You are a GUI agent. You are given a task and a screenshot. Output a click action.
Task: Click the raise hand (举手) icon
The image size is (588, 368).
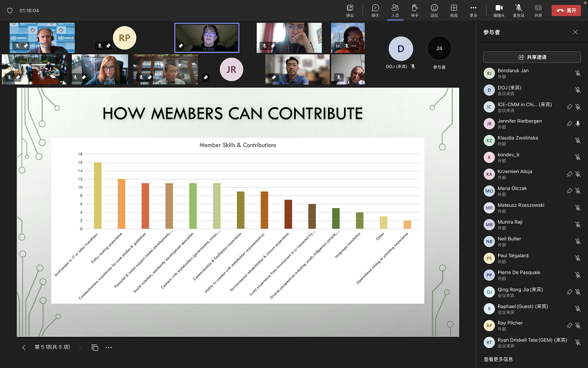[x=415, y=10]
